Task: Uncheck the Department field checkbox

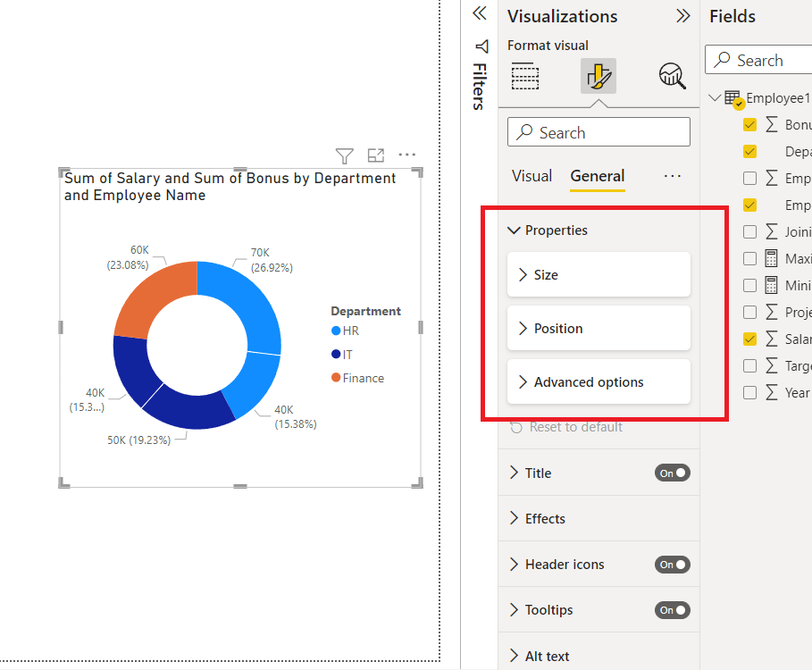Action: coord(749,151)
